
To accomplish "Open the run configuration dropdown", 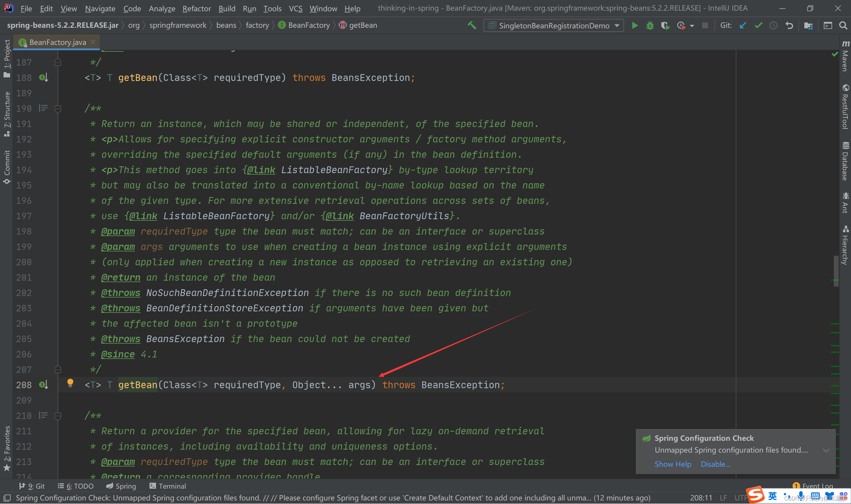I will 553,25.
